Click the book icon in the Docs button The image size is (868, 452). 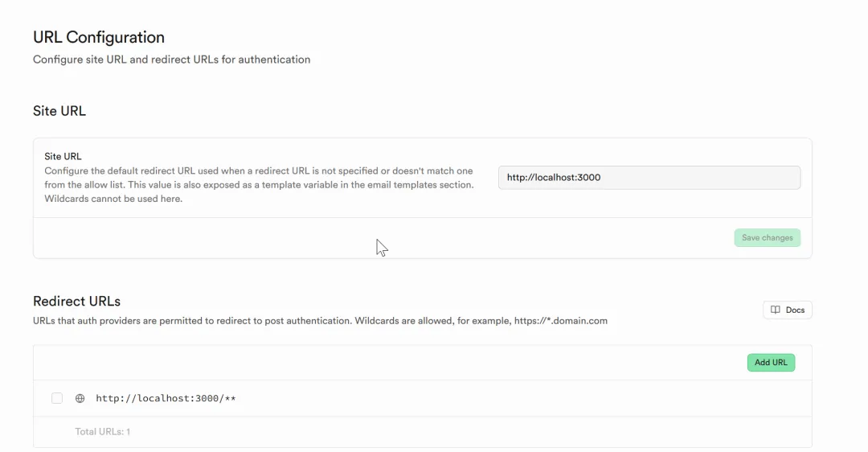[776, 310]
